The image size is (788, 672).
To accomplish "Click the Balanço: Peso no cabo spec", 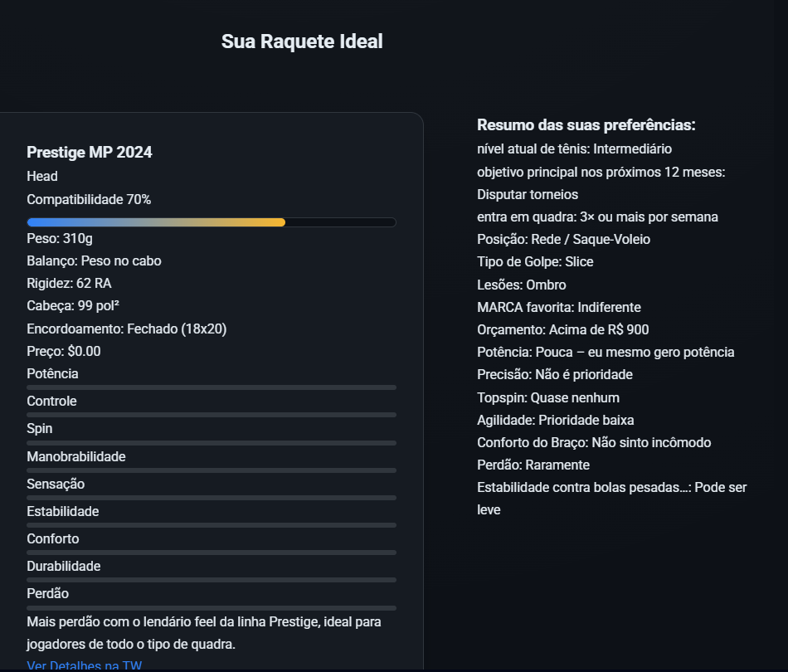I will point(95,260).
